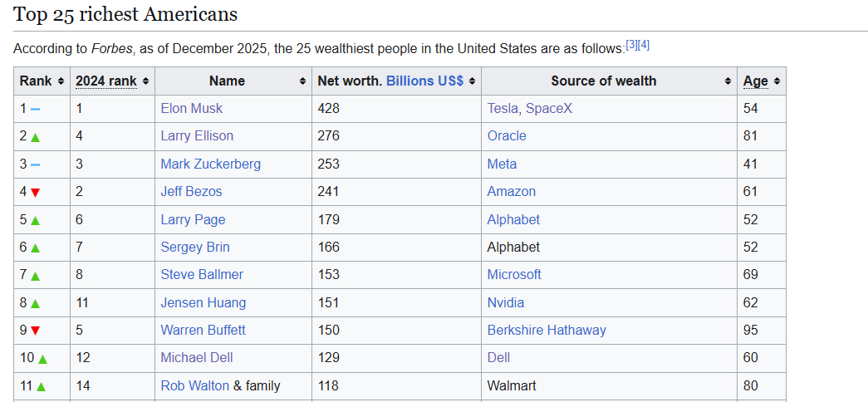Click green up arrow beside rank 2

pyautogui.click(x=36, y=137)
